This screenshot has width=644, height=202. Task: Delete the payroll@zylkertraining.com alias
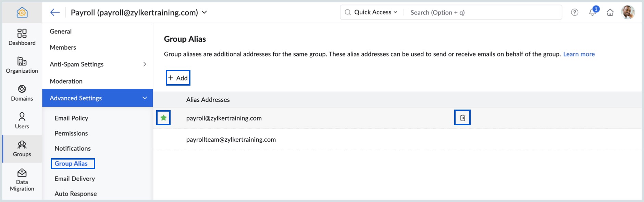(x=462, y=118)
